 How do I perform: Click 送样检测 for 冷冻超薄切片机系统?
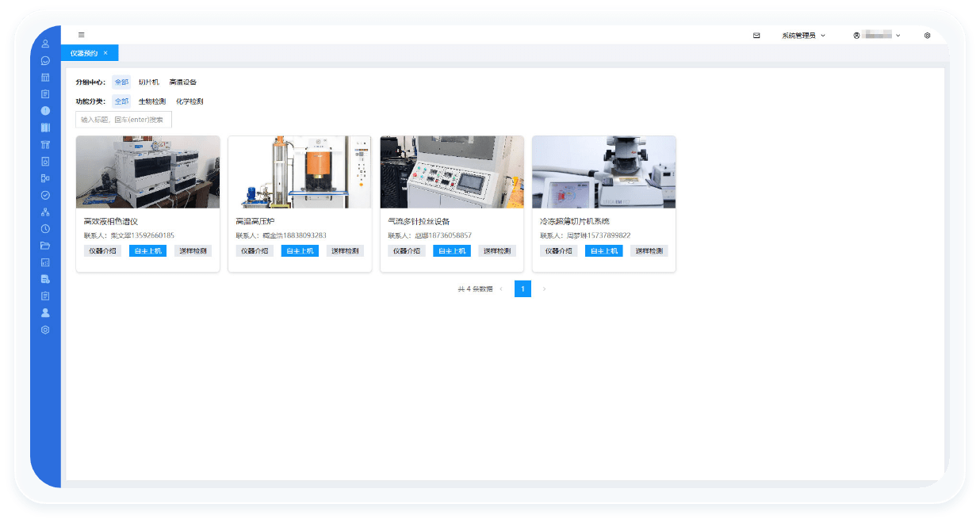point(649,251)
